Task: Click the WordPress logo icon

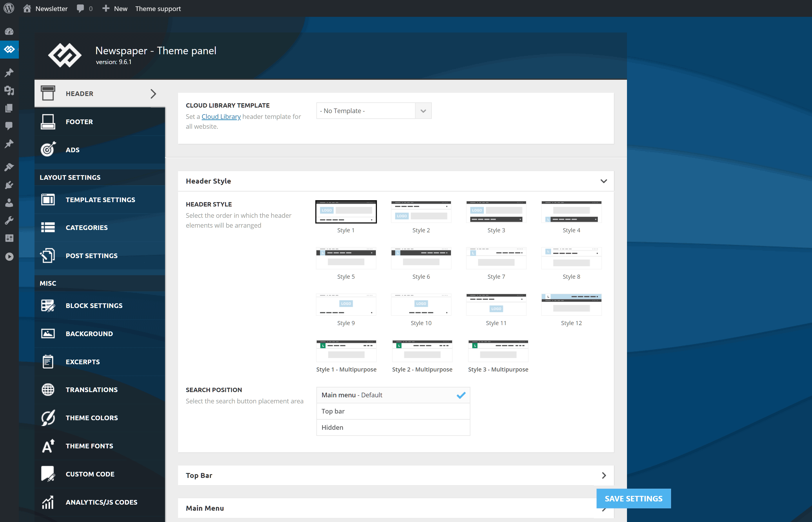Action: click(9, 8)
